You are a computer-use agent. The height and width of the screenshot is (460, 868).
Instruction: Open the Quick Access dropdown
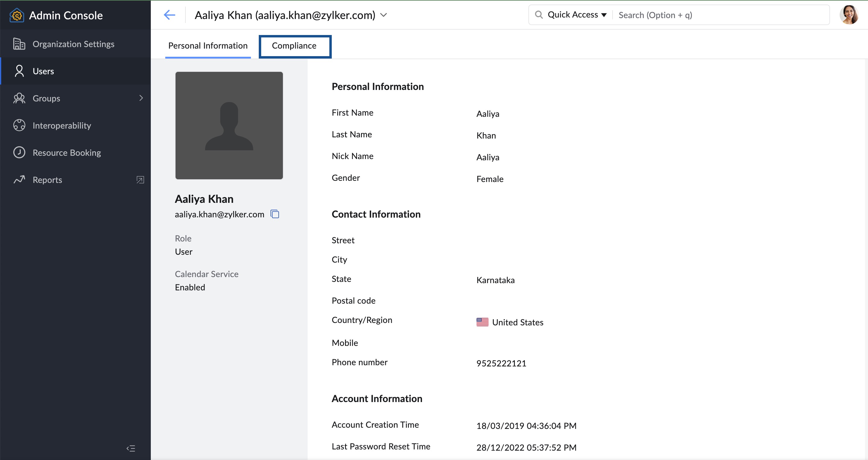577,15
